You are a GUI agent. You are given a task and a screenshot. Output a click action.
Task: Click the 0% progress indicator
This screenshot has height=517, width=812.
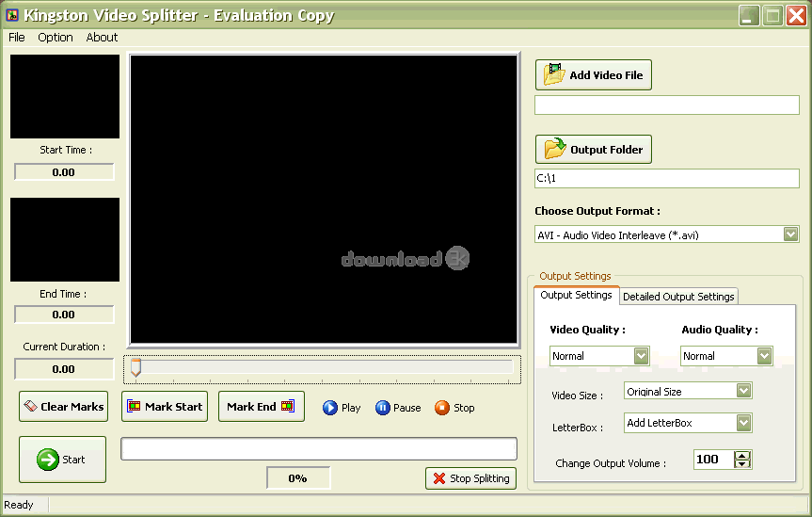click(x=297, y=478)
